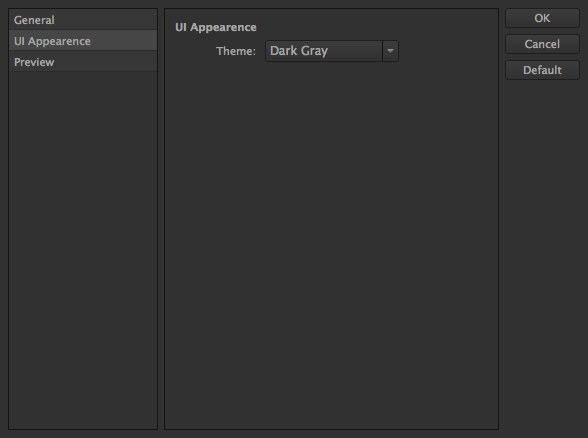Click the "Theme:" label
Screen dimensions: 588x438
click(x=236, y=51)
